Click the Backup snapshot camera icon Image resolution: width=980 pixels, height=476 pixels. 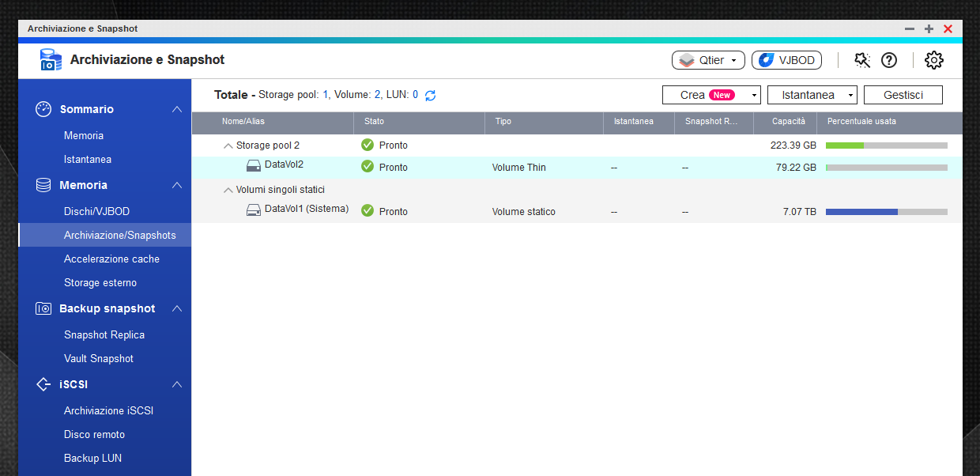click(43, 308)
